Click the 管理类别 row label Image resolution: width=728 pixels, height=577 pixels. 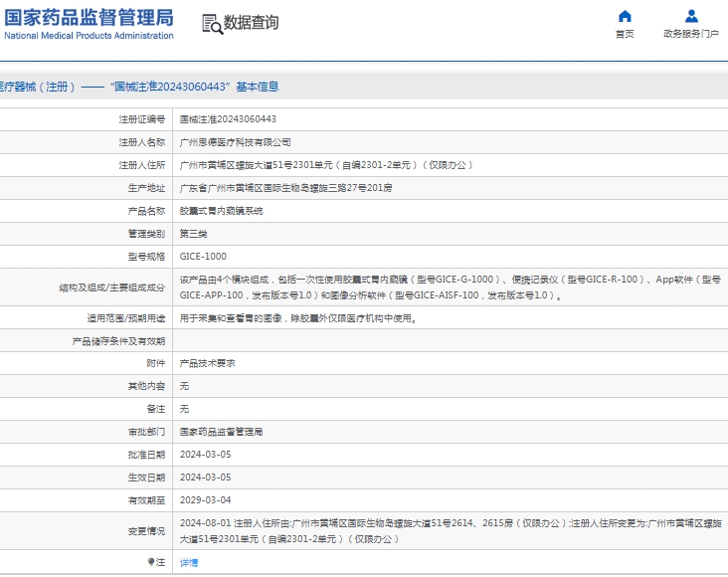[146, 234]
